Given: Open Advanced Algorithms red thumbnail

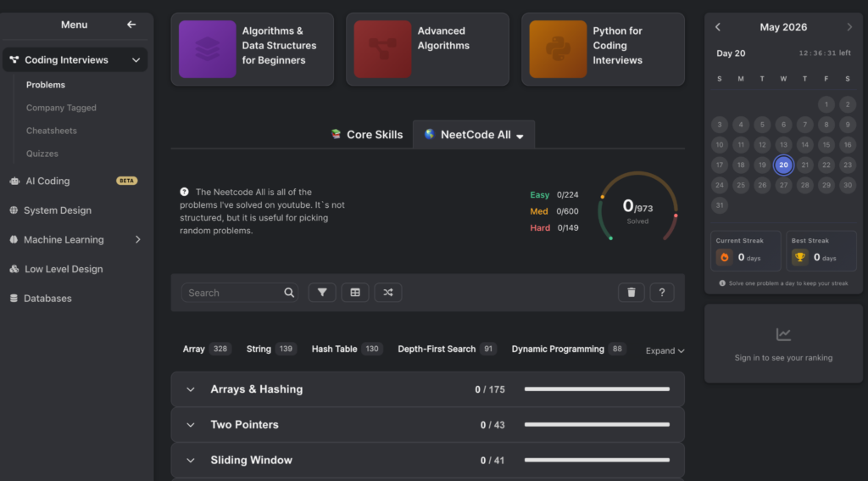Looking at the screenshot, I should (x=382, y=49).
